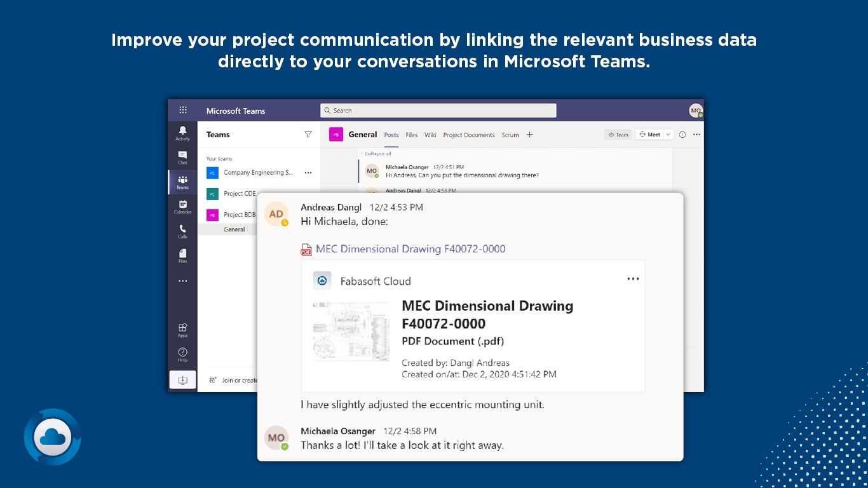868x488 pixels.
Task: Open Chat in the Teams sidebar
Action: pyautogui.click(x=182, y=158)
